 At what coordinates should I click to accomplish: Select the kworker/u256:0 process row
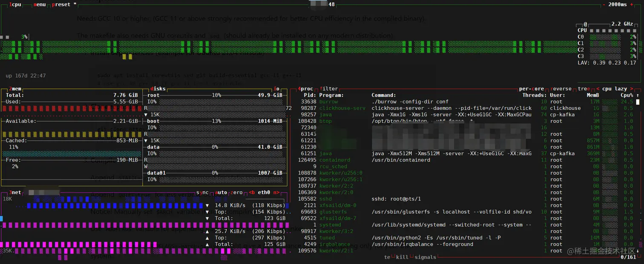click(x=466, y=173)
